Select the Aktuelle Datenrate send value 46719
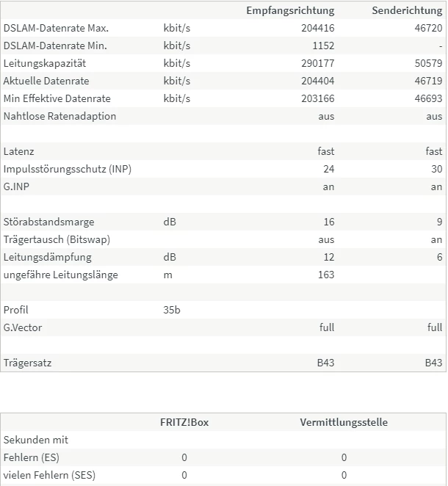The image size is (448, 486). [x=427, y=81]
